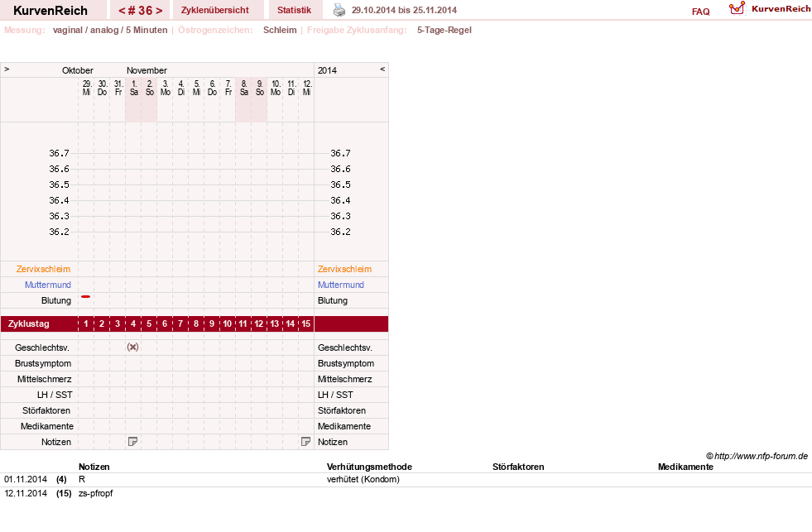
Task: Click the left 'LH / SST' row label
Action: pyautogui.click(x=55, y=395)
